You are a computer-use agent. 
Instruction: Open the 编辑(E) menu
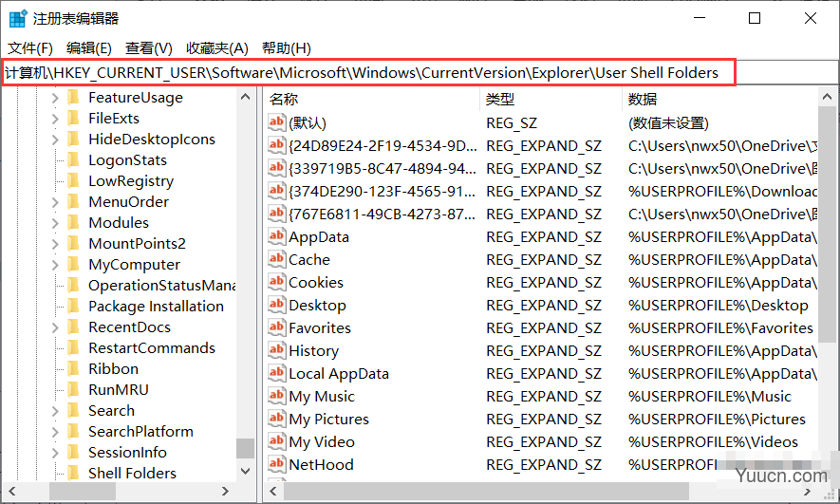(89, 48)
